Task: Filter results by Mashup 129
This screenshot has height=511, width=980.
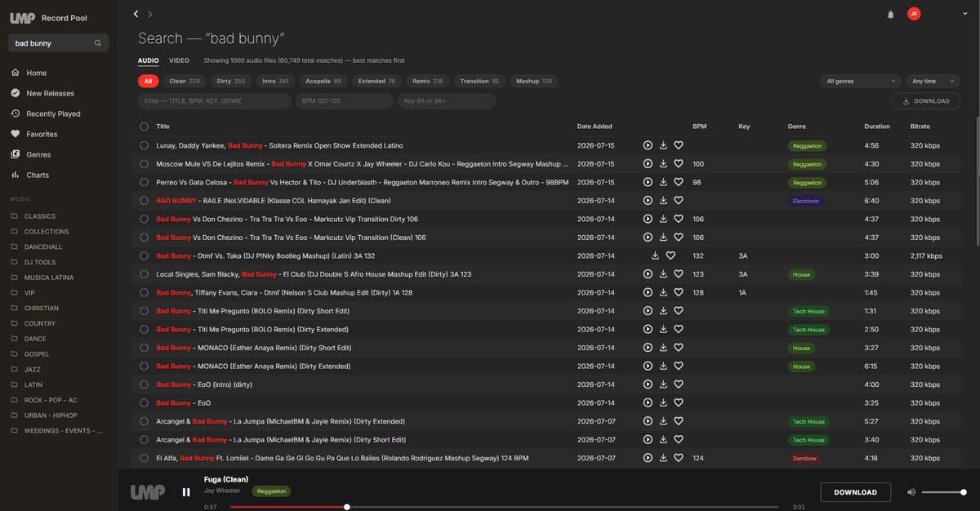Action: click(x=534, y=81)
